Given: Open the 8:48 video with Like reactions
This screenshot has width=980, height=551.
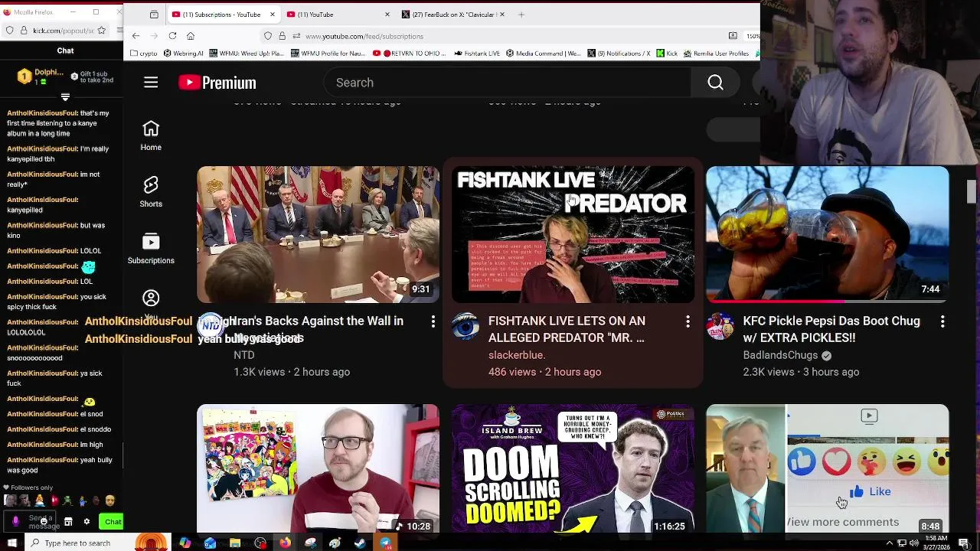Looking at the screenshot, I should (x=828, y=468).
